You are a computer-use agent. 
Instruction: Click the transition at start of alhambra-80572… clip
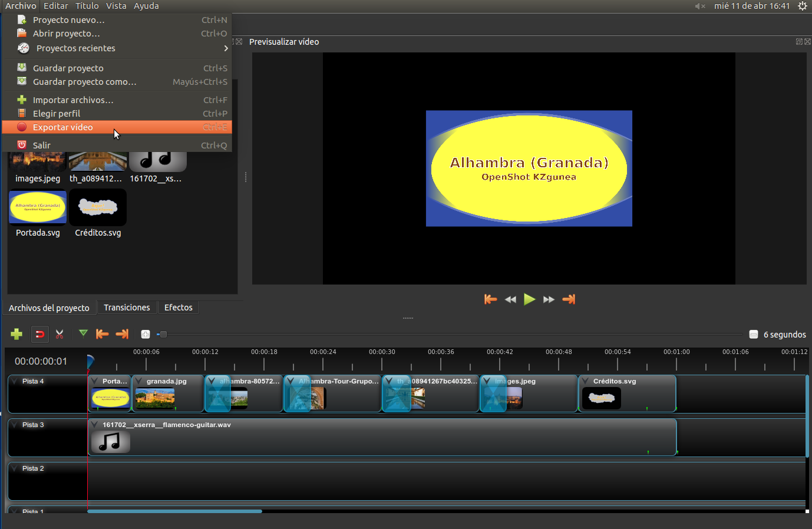pos(217,394)
